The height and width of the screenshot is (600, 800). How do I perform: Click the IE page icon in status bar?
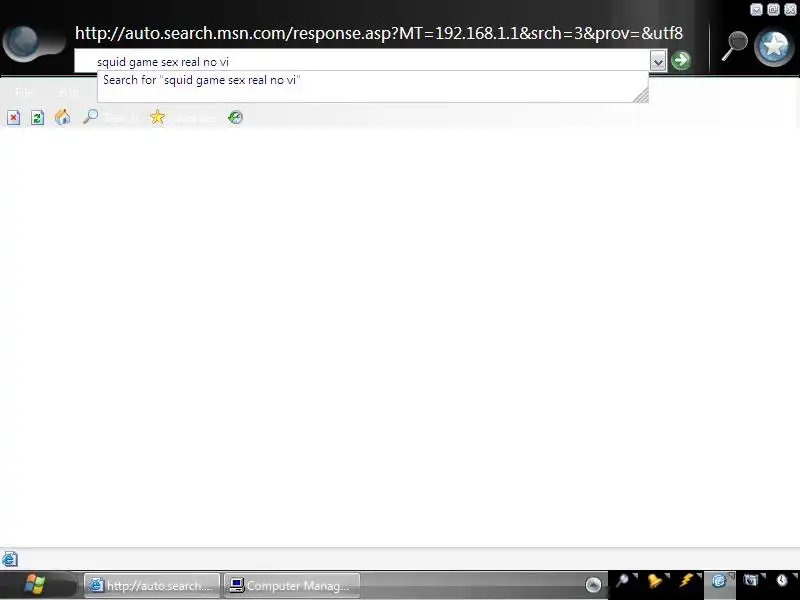[x=10, y=559]
